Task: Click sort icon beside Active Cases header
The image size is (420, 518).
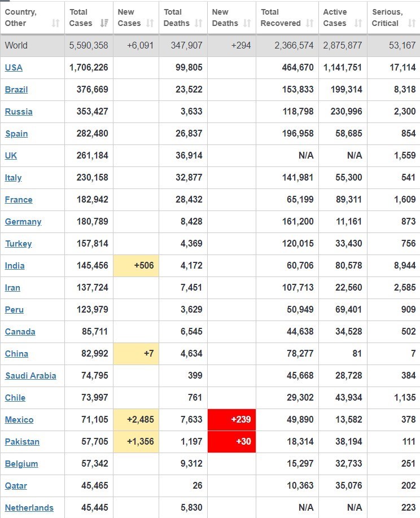Action: point(358,23)
